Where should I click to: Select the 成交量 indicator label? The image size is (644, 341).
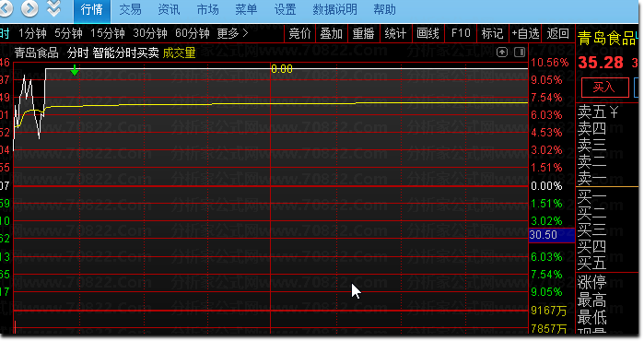tap(179, 53)
